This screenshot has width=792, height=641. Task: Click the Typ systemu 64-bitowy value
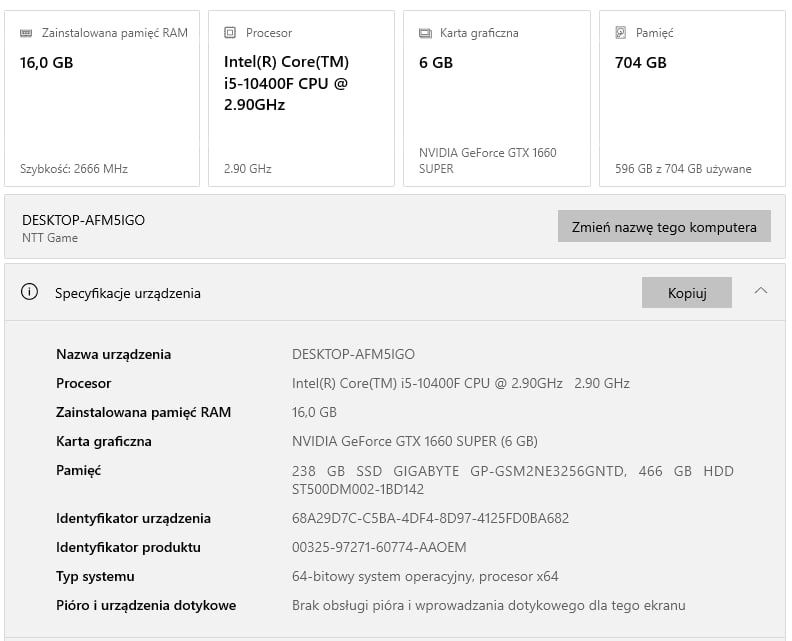coord(425,576)
